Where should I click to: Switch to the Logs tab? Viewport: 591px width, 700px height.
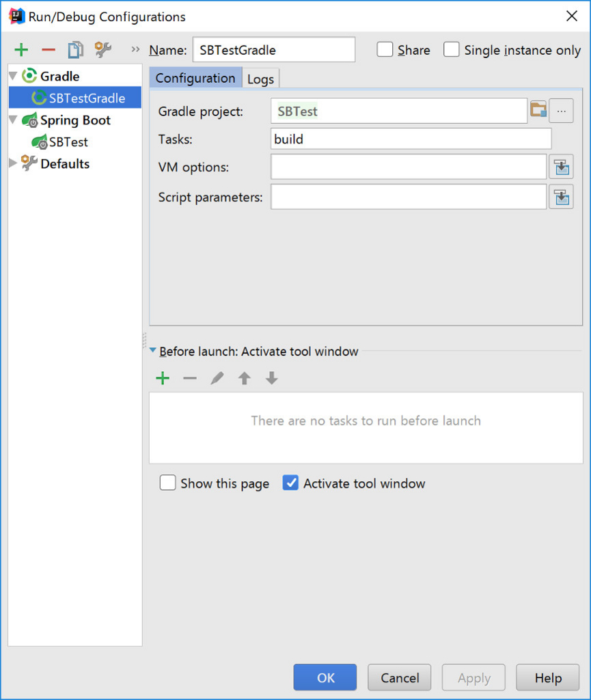click(260, 79)
